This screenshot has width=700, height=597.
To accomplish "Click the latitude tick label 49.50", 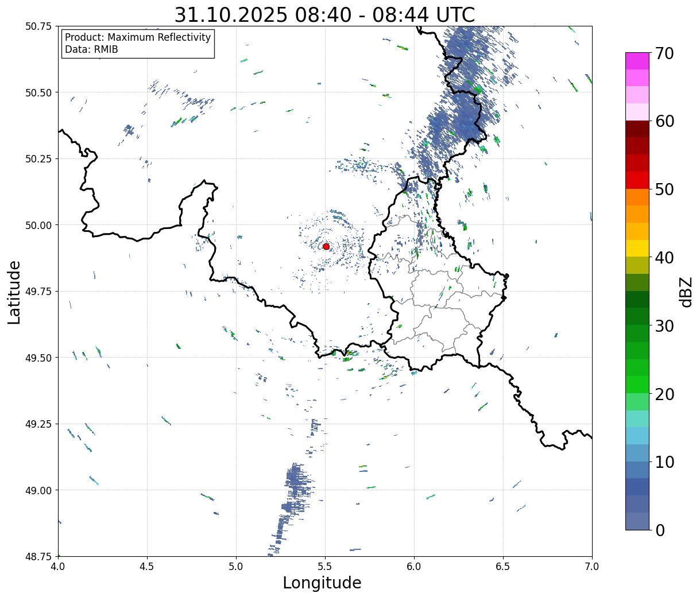I will 38,358.
